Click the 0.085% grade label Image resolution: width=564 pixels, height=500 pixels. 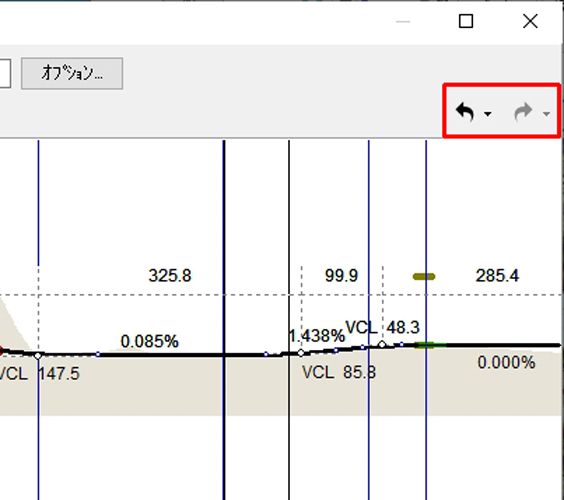pyautogui.click(x=150, y=341)
